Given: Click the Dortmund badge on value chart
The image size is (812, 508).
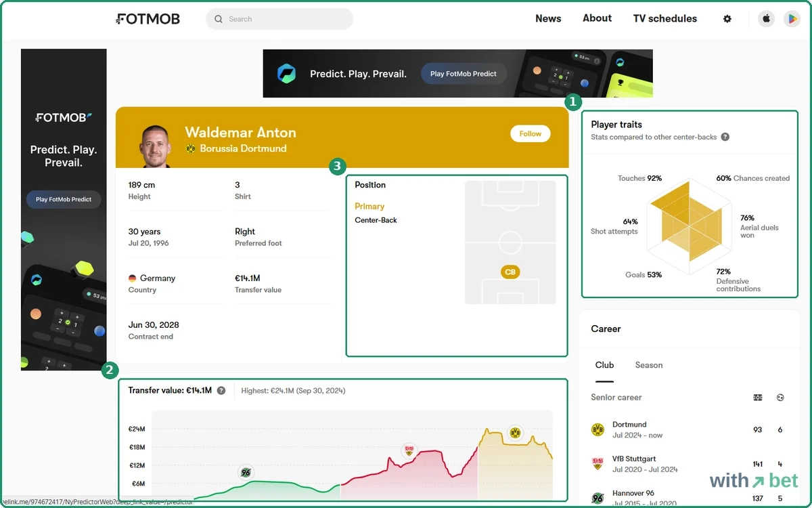Looking at the screenshot, I should coord(515,432).
